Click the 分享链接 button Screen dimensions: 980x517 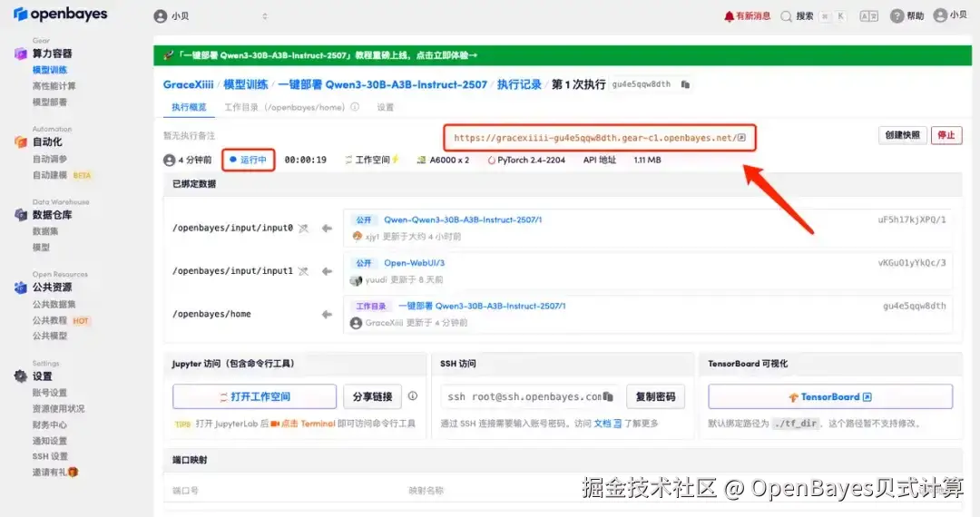coord(373,396)
